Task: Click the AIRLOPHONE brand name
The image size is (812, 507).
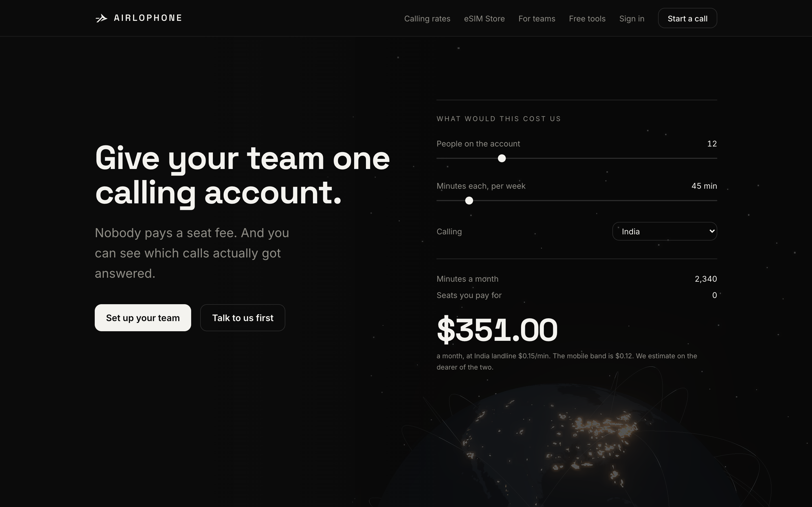Action: pos(148,18)
